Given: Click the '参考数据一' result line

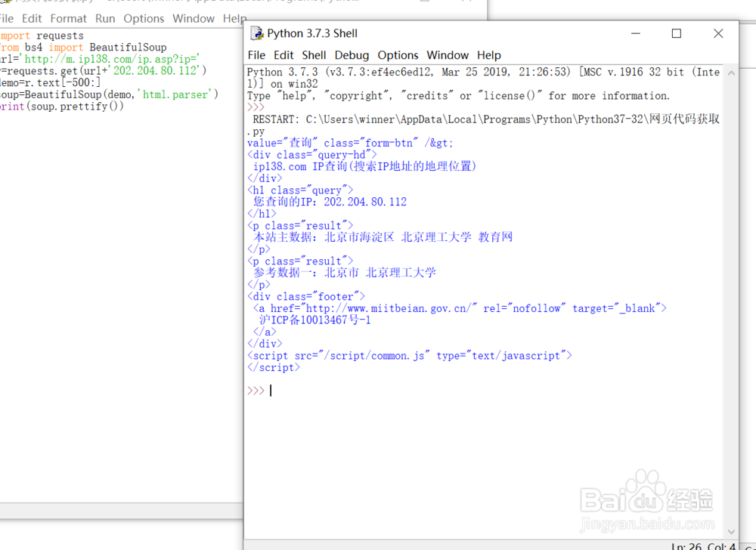Looking at the screenshot, I should coord(344,273).
